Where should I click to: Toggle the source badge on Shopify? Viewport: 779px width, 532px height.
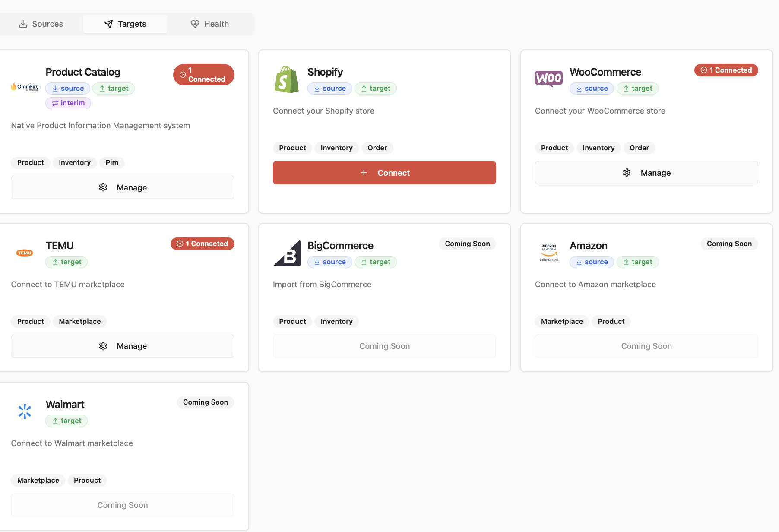(x=329, y=88)
